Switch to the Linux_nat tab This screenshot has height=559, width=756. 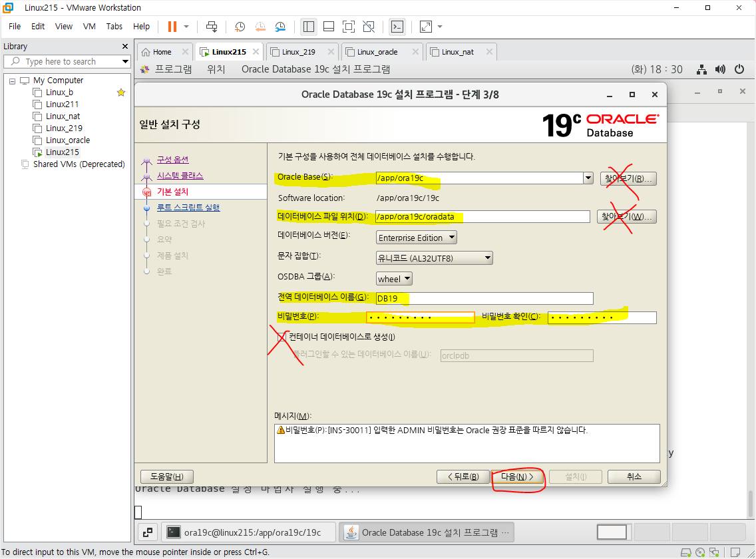458,52
